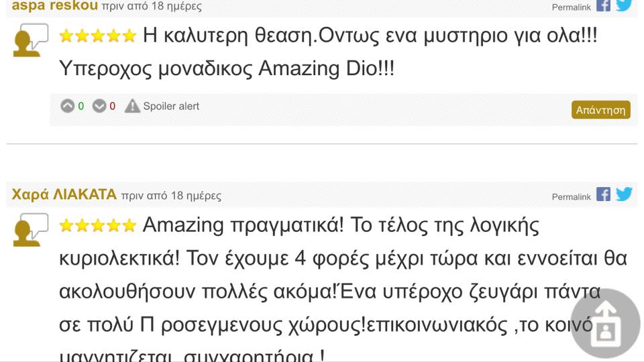The width and height of the screenshot is (644, 362).
Task: Click the green upvote count number
Action: tap(81, 107)
